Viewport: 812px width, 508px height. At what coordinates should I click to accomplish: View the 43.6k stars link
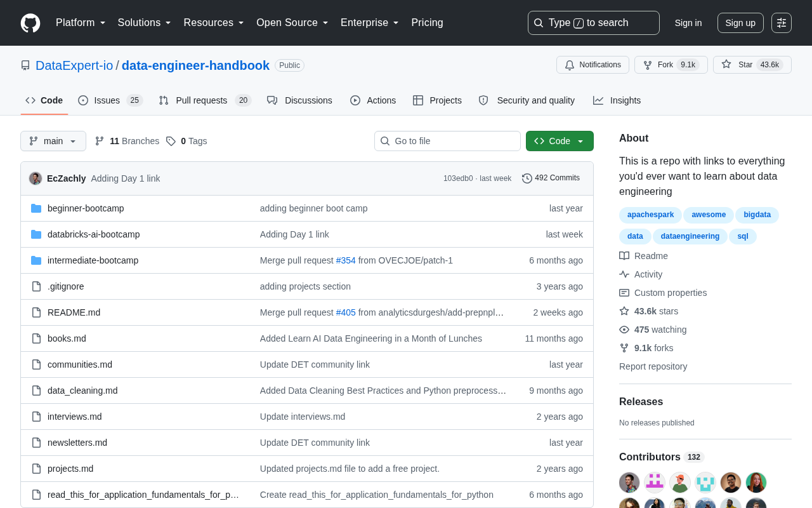648,311
